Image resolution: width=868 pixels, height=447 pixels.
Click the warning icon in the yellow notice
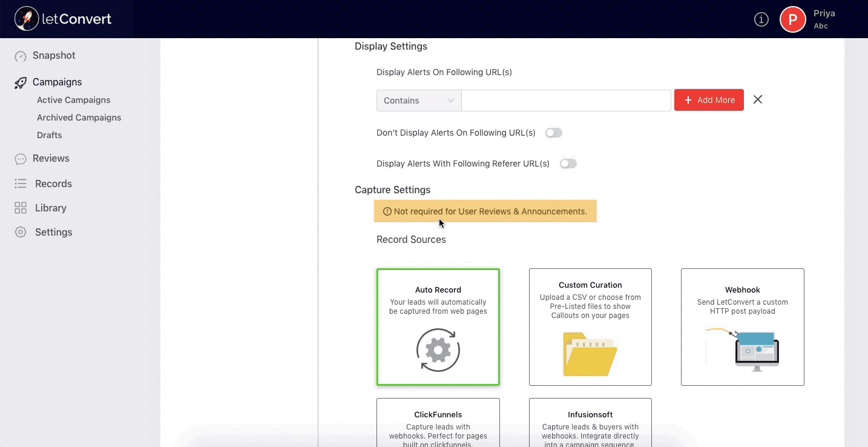pos(387,211)
